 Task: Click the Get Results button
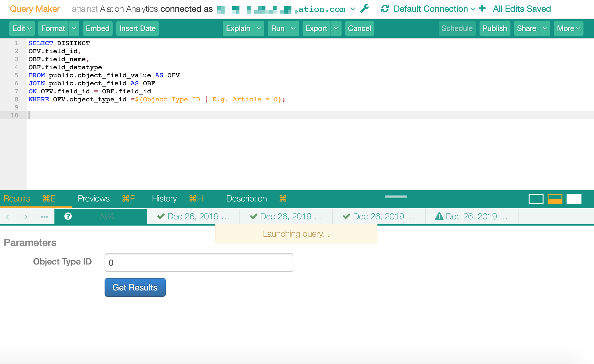point(135,287)
